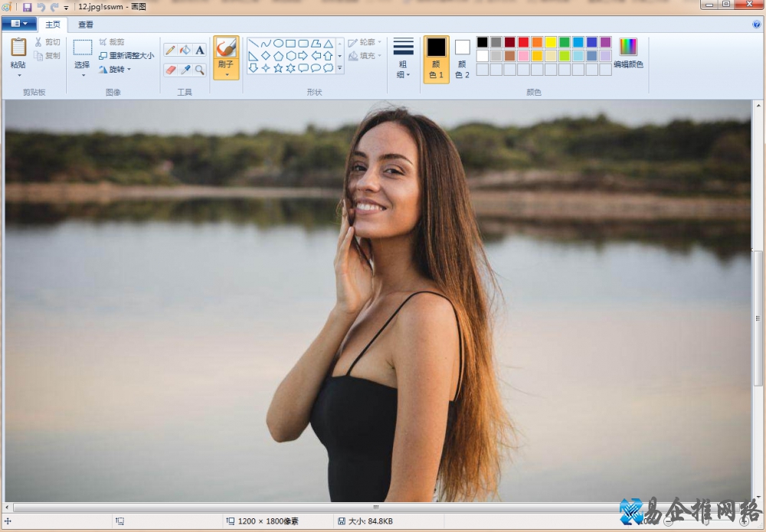Select the Eraser tool

[170, 70]
